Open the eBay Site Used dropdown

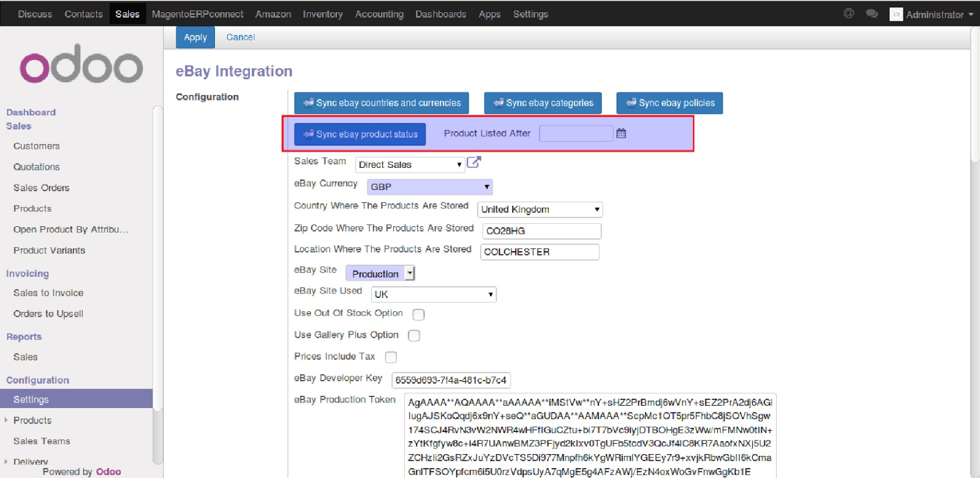click(x=434, y=295)
